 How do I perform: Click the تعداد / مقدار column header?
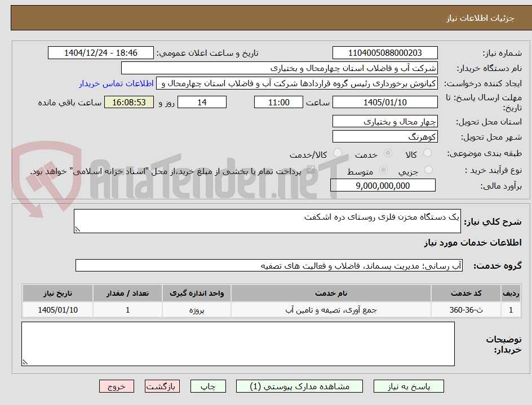127,293
